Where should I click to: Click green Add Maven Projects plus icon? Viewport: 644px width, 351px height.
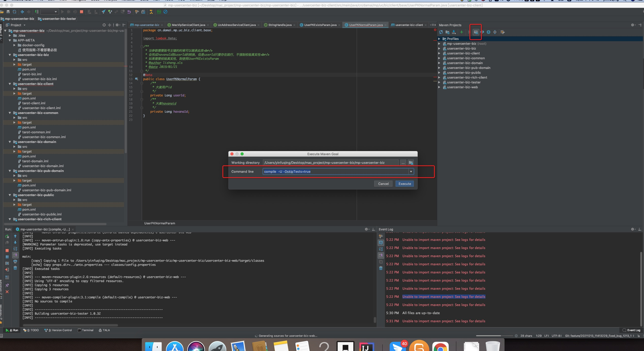coord(461,32)
